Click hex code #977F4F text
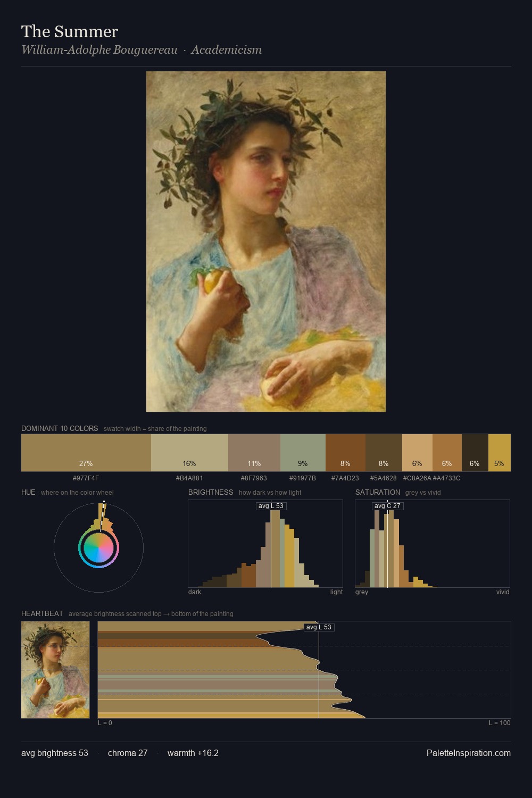 86,478
